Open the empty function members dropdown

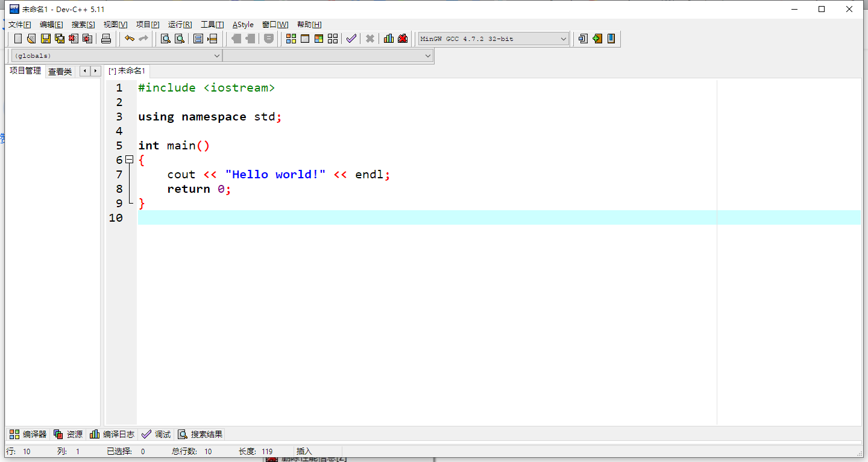(x=328, y=55)
